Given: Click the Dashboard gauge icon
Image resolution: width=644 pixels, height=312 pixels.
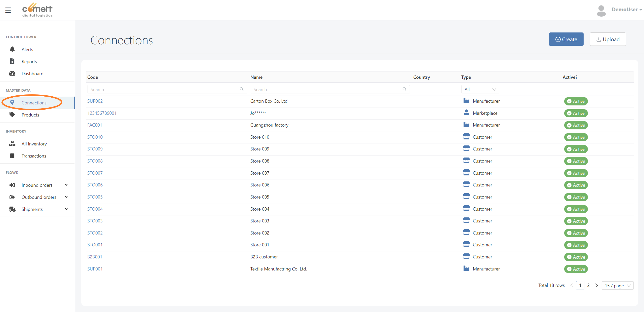Looking at the screenshot, I should (x=12, y=73).
